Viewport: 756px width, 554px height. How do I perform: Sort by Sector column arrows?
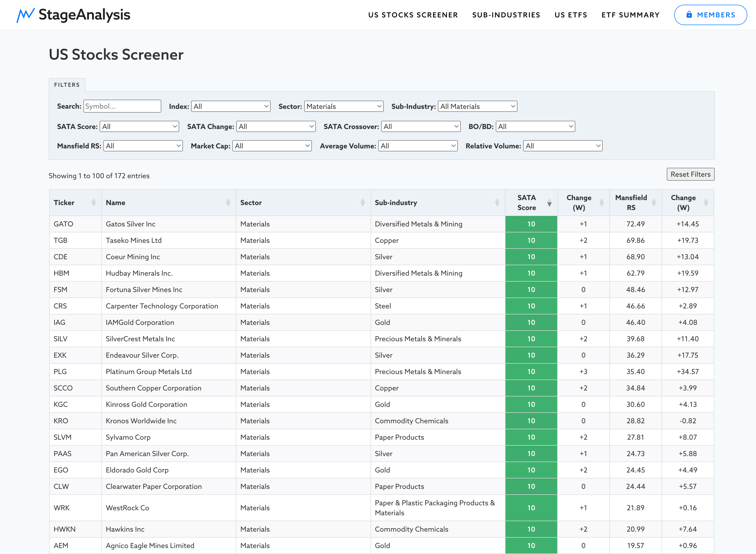362,203
